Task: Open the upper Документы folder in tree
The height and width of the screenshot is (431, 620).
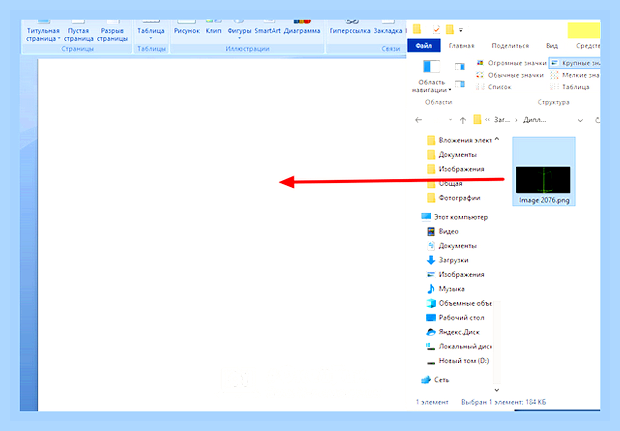Action: point(452,155)
